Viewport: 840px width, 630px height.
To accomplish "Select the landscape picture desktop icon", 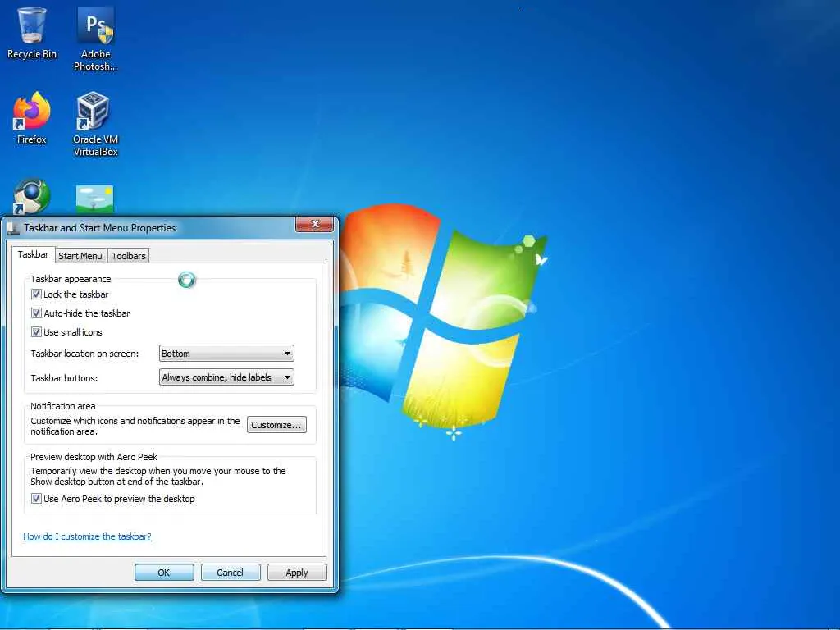I will click(95, 199).
